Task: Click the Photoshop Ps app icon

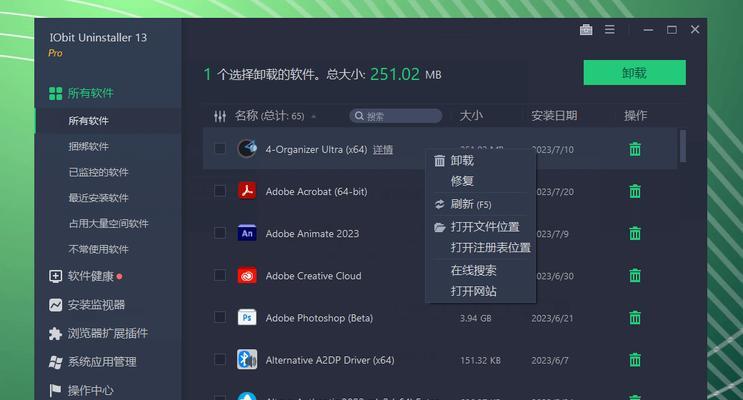Action: [247, 318]
